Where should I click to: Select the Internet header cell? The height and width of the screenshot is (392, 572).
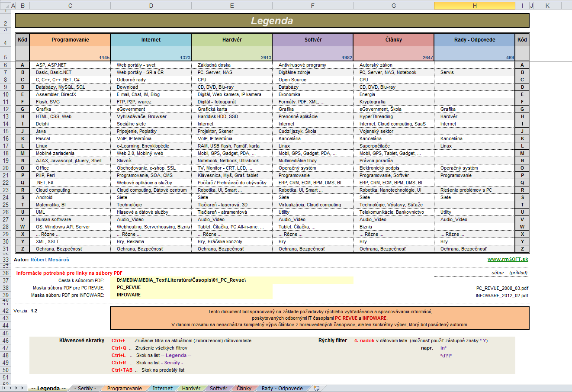151,39
